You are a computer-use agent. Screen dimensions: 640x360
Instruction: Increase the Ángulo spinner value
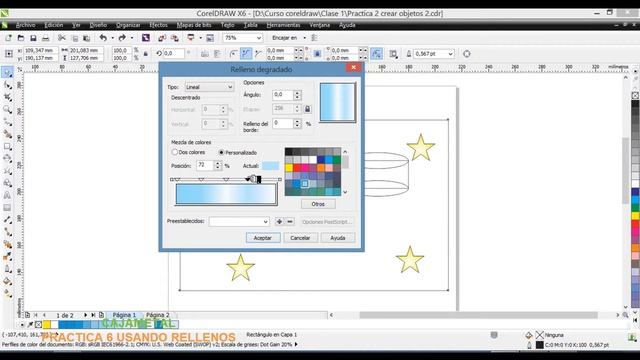click(298, 93)
